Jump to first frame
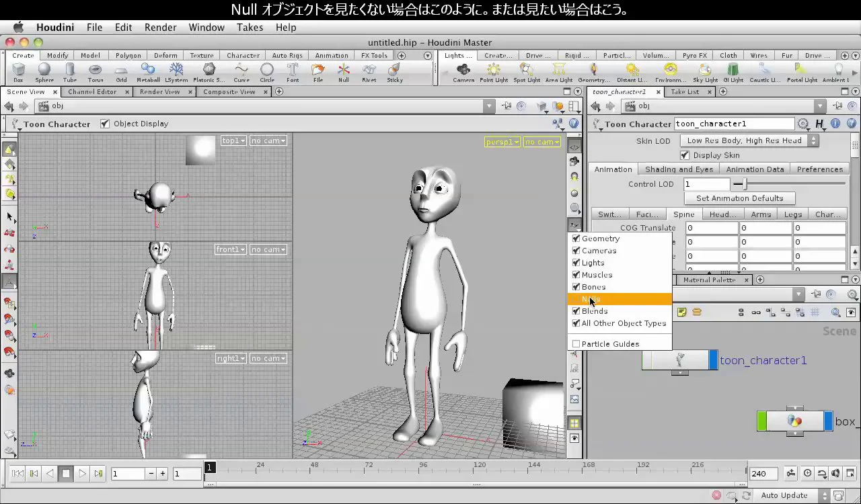Screen dimensions: 861x504 click(x=17, y=474)
